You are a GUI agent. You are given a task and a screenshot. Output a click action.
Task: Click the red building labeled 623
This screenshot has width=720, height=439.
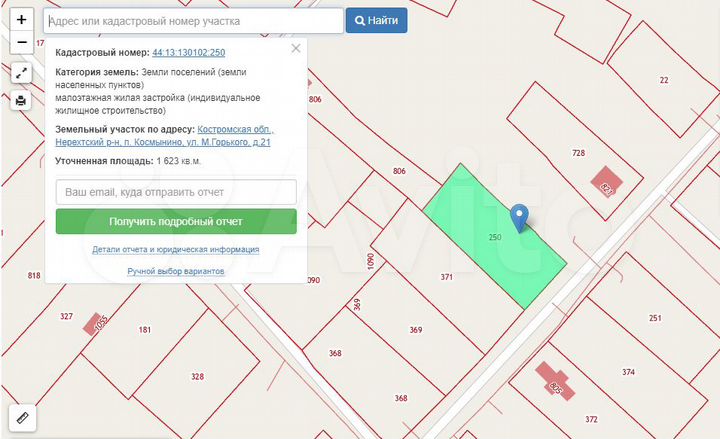[x=606, y=186]
